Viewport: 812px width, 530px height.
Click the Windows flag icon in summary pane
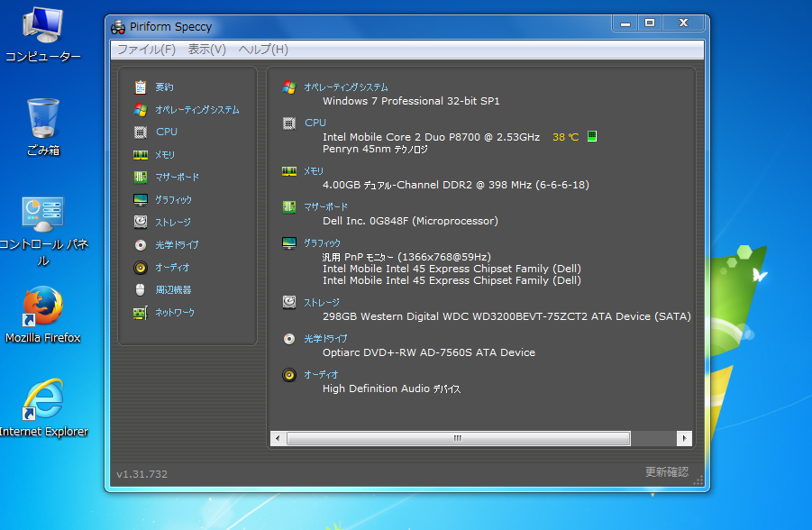(x=289, y=87)
